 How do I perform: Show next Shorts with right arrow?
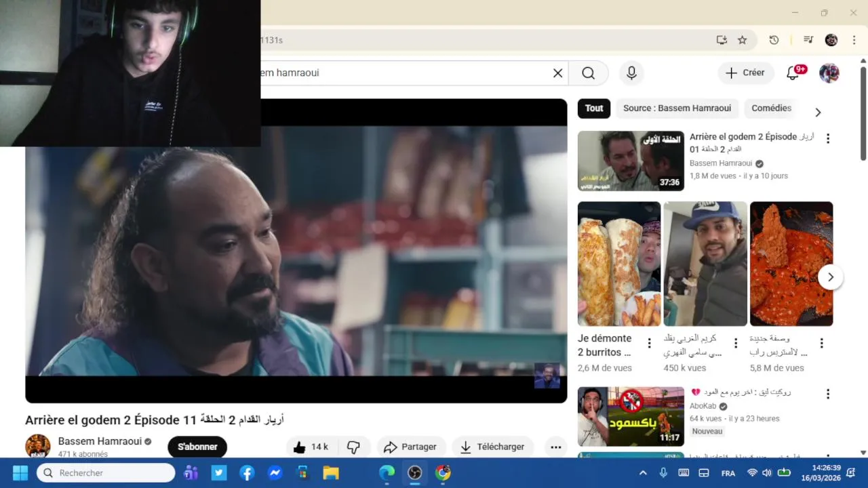830,277
